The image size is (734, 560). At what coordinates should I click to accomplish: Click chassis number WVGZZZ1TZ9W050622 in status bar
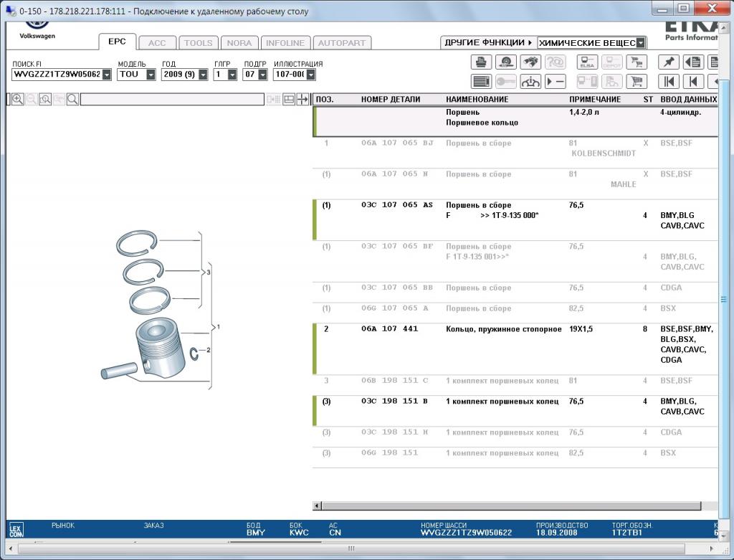(466, 533)
